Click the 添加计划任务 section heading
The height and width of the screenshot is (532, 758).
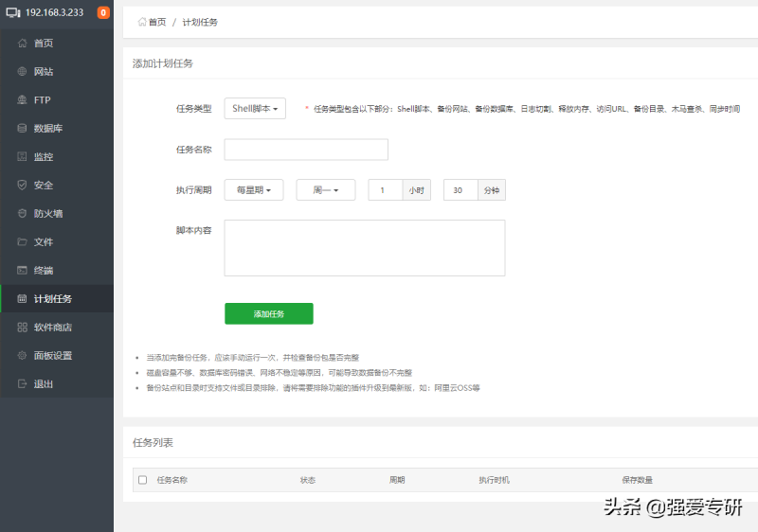tap(163, 63)
